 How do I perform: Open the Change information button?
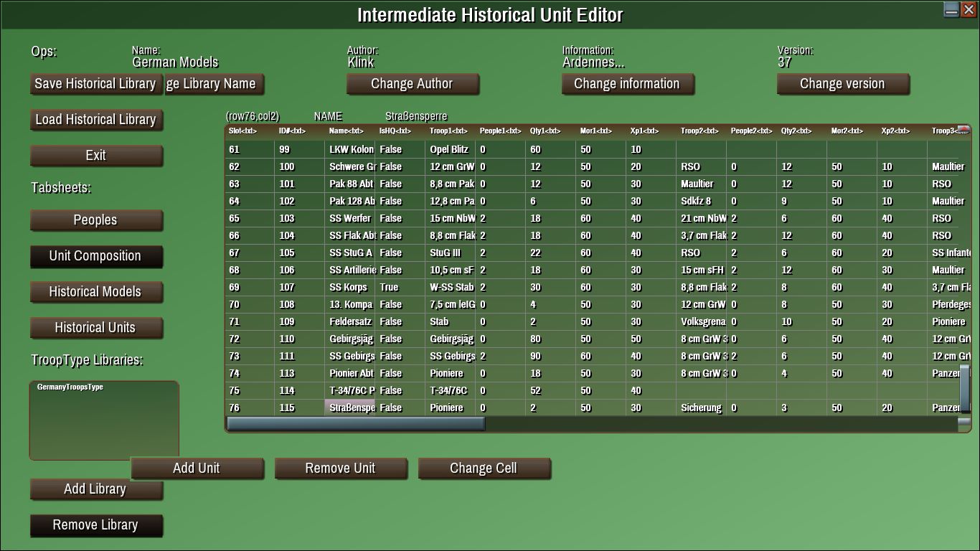(x=628, y=84)
